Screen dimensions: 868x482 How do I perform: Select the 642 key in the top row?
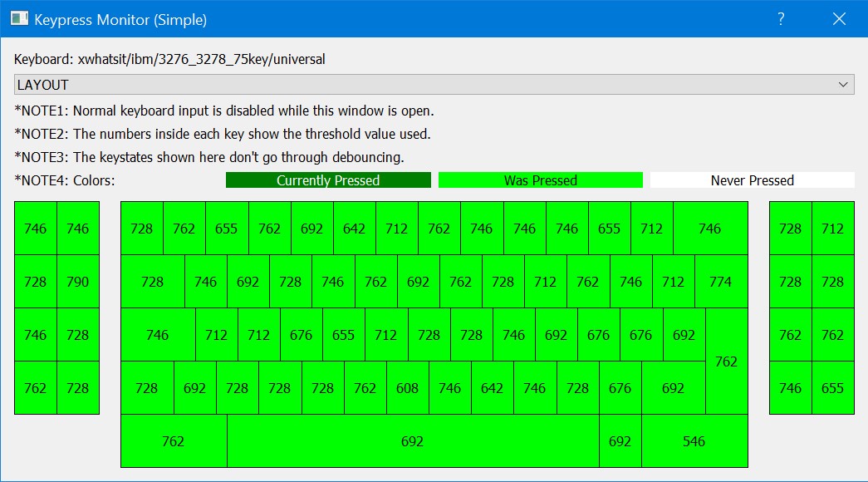tap(355, 229)
